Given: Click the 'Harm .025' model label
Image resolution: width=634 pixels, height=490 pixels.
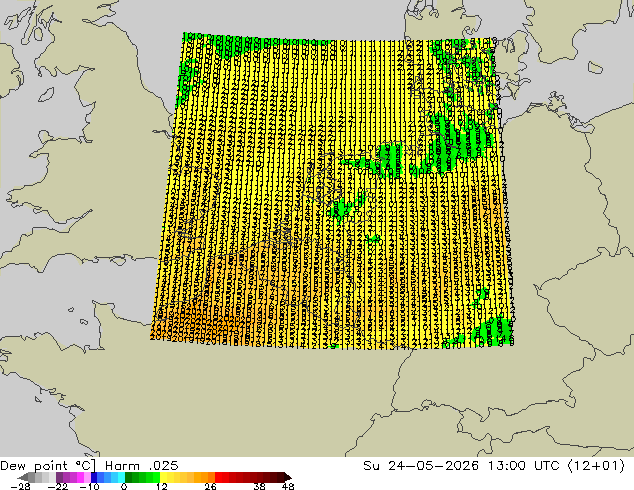Looking at the screenshot, I should 142,465.
